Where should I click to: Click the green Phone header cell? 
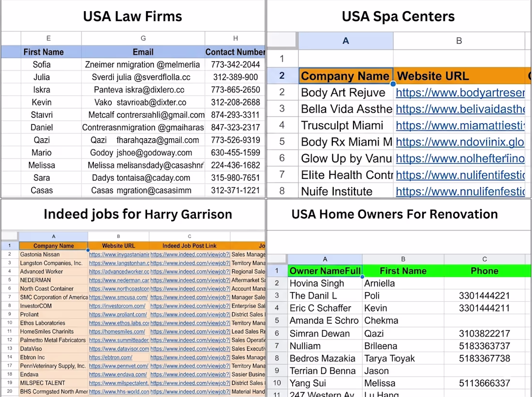(485, 271)
